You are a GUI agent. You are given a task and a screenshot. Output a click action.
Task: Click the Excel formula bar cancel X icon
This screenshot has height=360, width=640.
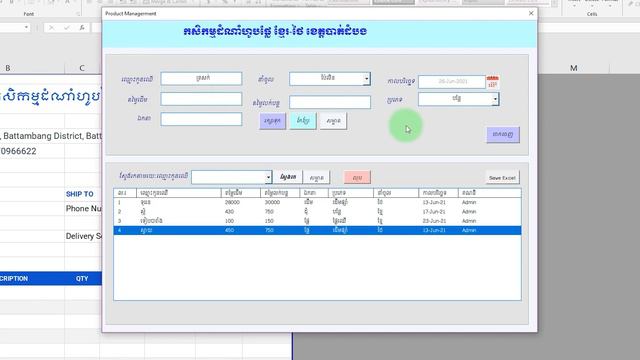click(x=51, y=28)
